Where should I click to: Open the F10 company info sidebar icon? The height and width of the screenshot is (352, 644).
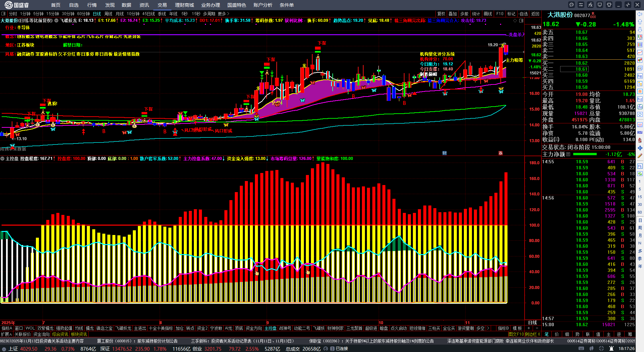(640, 76)
